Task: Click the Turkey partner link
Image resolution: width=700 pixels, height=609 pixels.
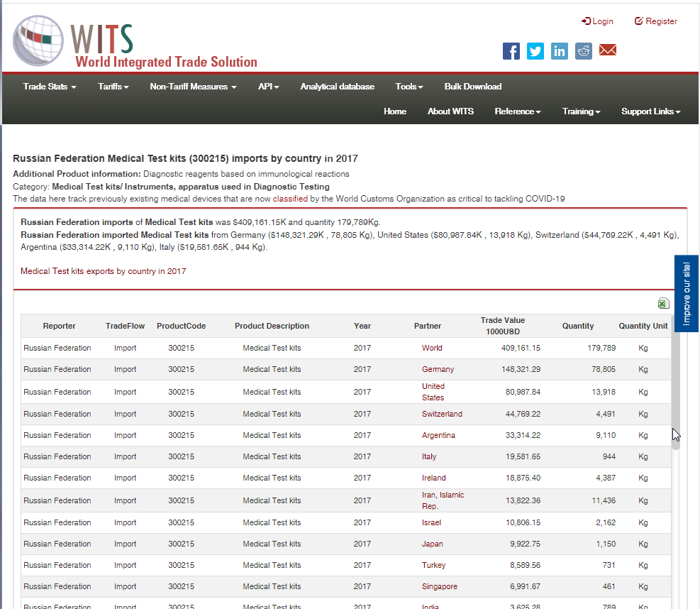Action: click(434, 565)
